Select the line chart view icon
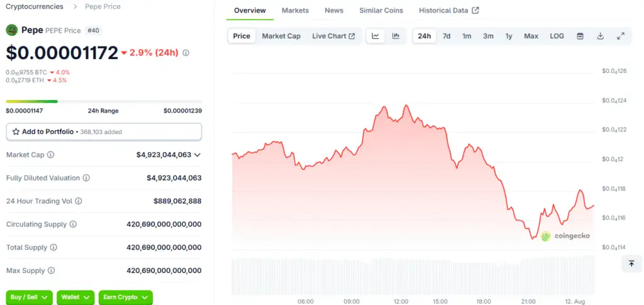644x305 pixels. (x=375, y=36)
